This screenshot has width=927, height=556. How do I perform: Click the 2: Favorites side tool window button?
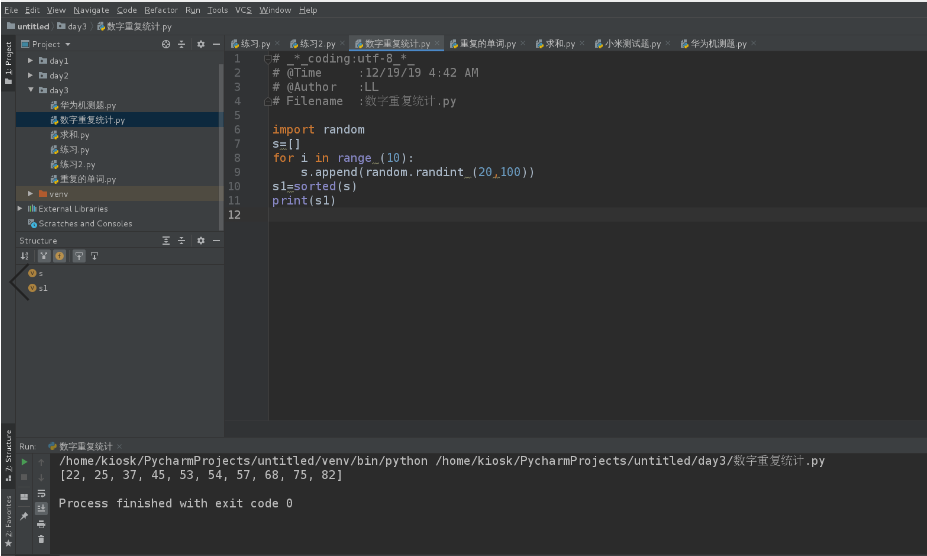pos(8,521)
